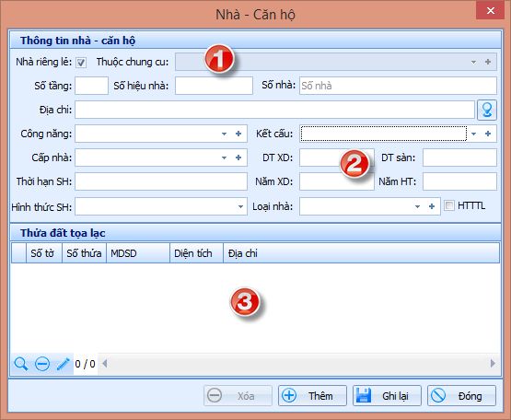Viewport: 511px width, 420px height.
Task: Click the Địa chỉ text field
Action: click(274, 110)
